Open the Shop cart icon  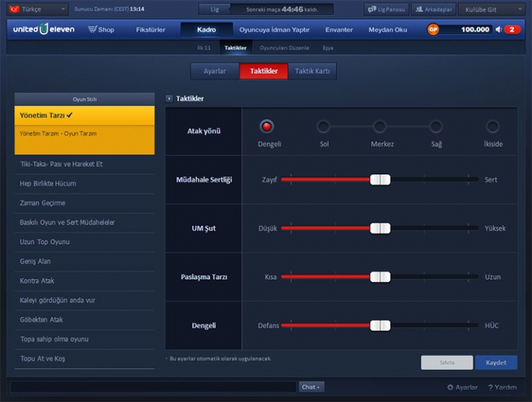click(93, 30)
